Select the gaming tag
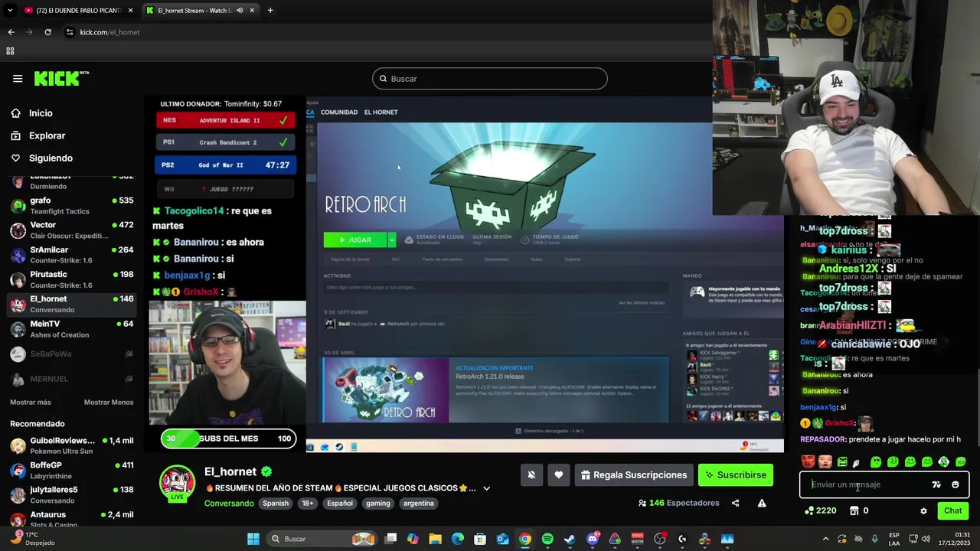Image resolution: width=980 pixels, height=551 pixels. pyautogui.click(x=377, y=504)
